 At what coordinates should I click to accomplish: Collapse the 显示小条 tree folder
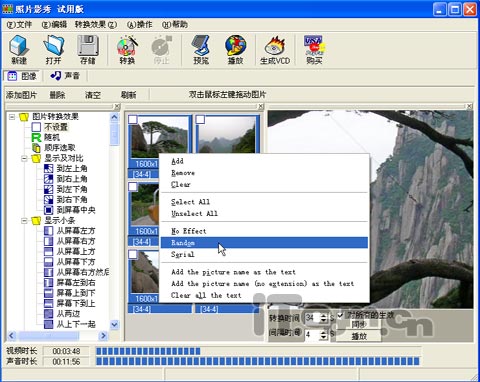[x=24, y=220]
